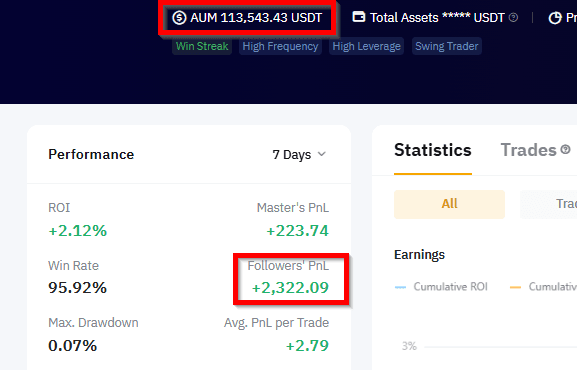Click the Win Rate value 95.92%
This screenshot has width=577, height=370.
point(77,288)
